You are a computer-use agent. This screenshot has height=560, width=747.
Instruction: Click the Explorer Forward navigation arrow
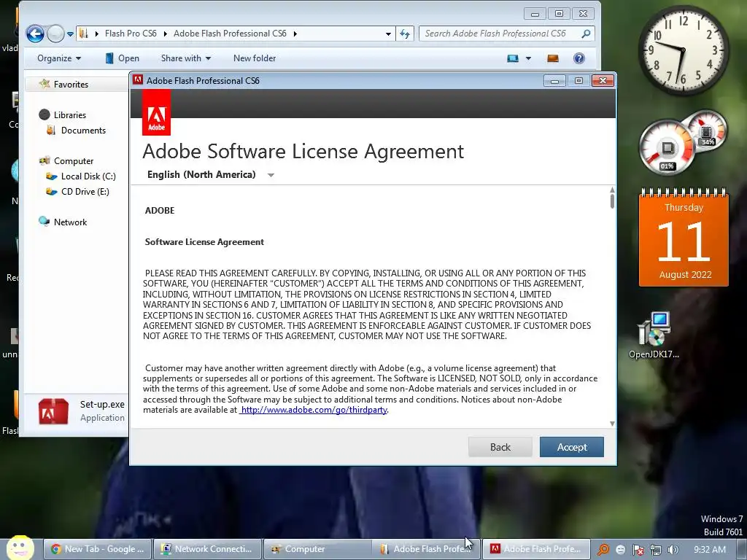(x=55, y=34)
